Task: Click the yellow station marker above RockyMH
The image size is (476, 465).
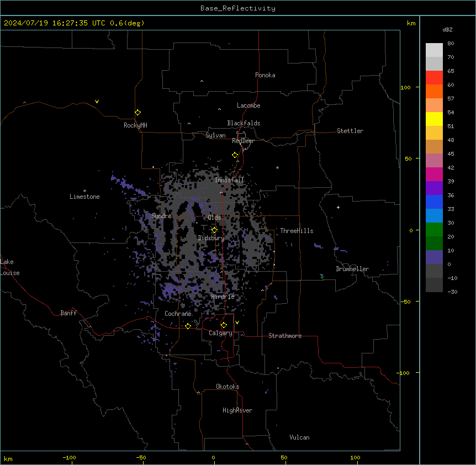Action: click(x=138, y=112)
